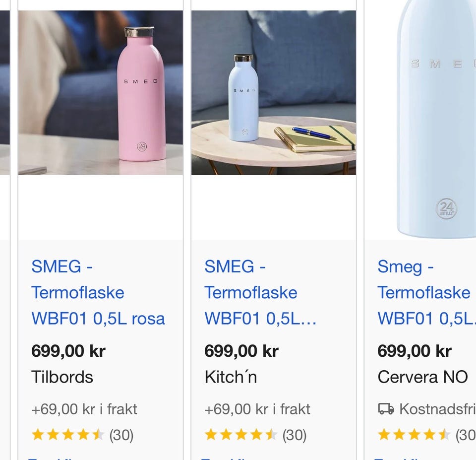Viewport: 476px width, 460px height.
Task: Open the Kitch'n product title link
Action: pos(260,292)
